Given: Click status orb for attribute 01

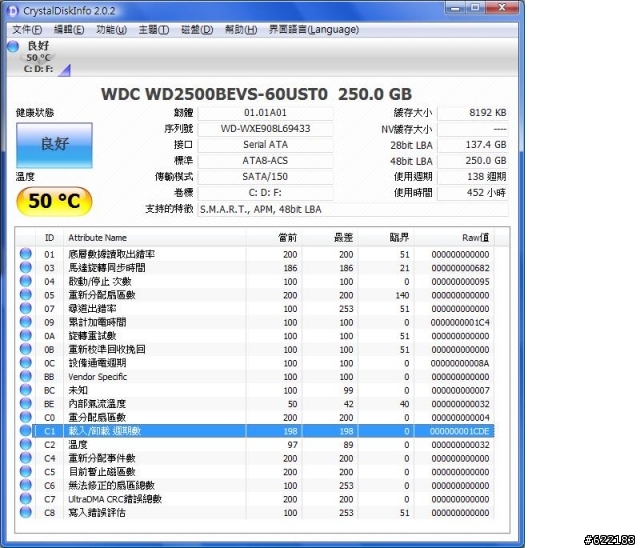Looking at the screenshot, I should 25,254.
